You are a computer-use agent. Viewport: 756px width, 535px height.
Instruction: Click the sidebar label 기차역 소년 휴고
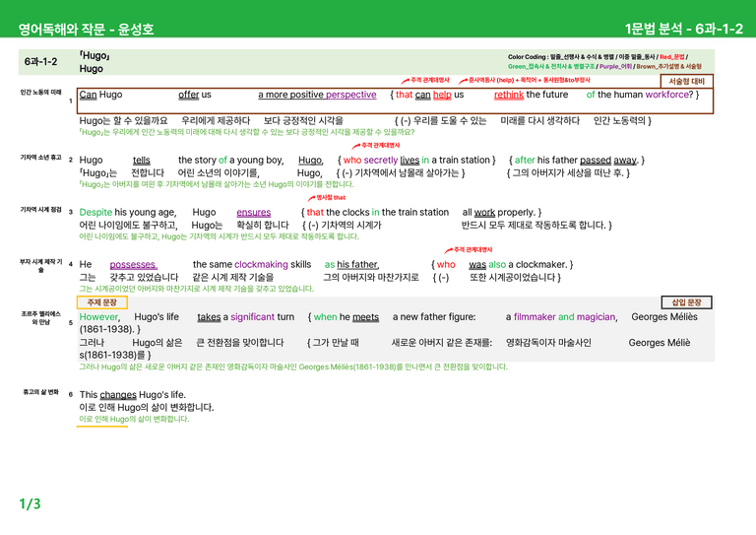pyautogui.click(x=40, y=158)
